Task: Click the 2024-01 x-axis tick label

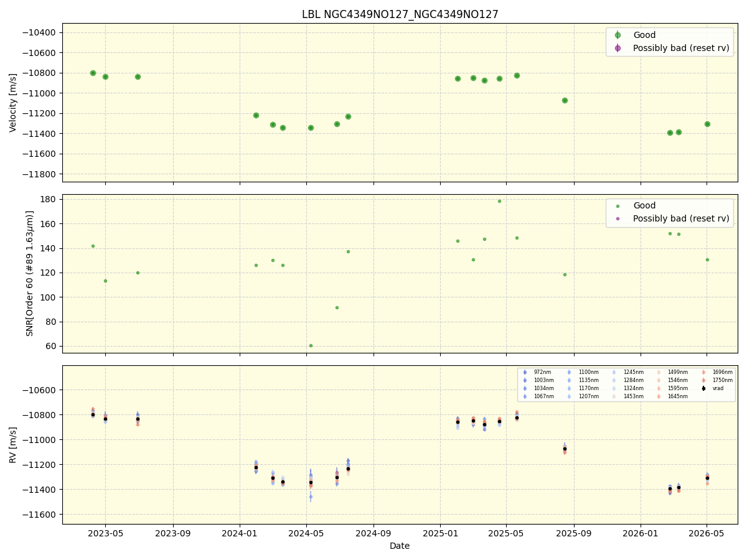Action: [x=240, y=533]
